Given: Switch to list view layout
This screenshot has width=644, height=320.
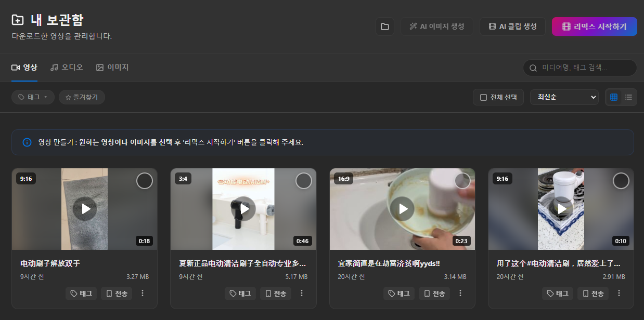Looking at the screenshot, I should pyautogui.click(x=628, y=97).
